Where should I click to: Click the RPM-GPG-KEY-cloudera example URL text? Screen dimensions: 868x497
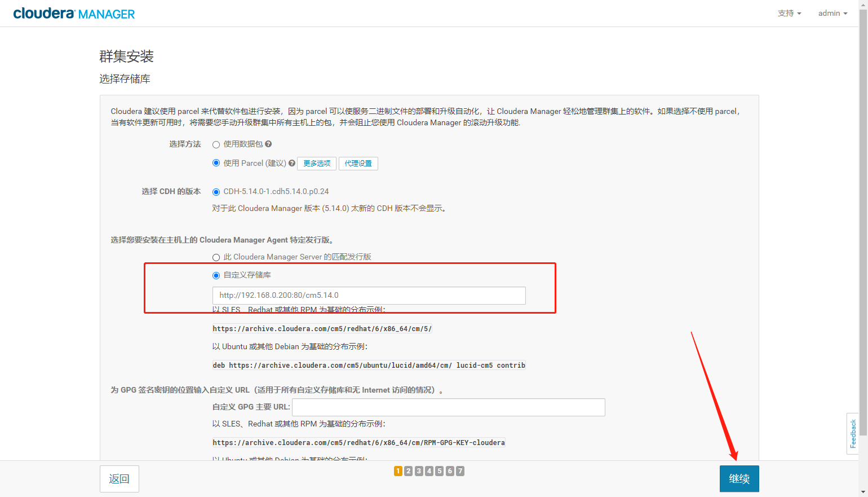[359, 443]
